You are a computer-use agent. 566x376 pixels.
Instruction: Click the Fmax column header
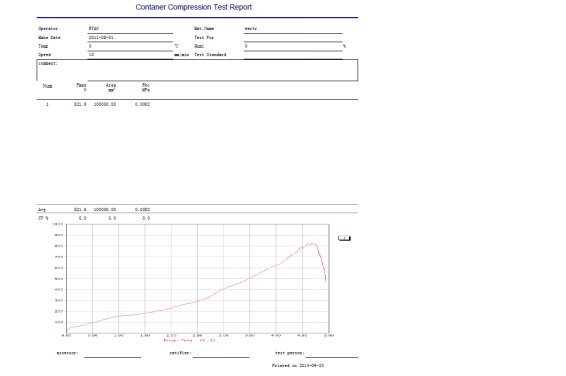(82, 87)
